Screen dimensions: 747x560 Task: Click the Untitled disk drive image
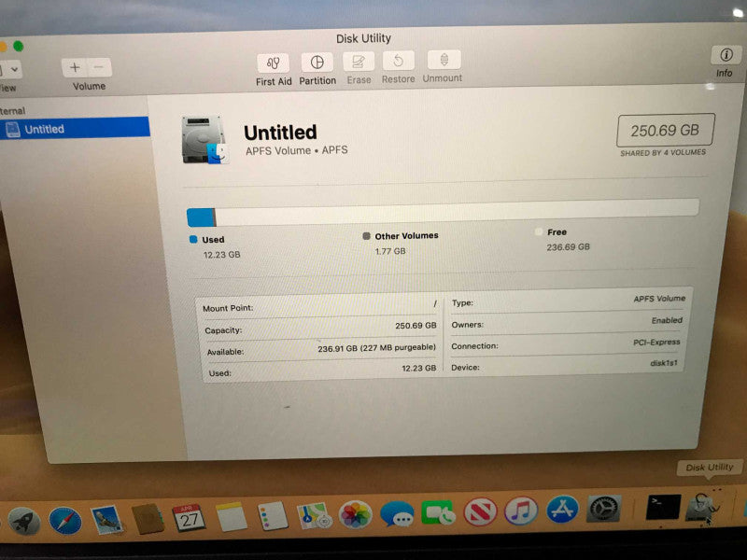(204, 139)
